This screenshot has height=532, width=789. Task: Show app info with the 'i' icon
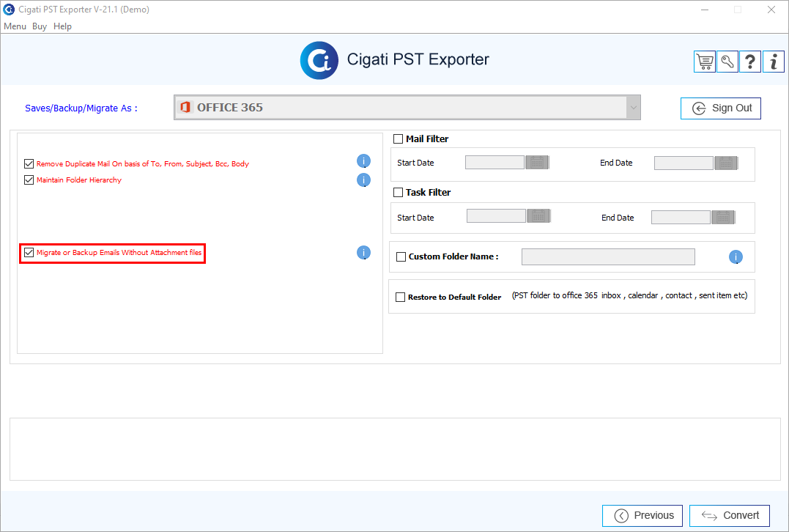(774, 62)
